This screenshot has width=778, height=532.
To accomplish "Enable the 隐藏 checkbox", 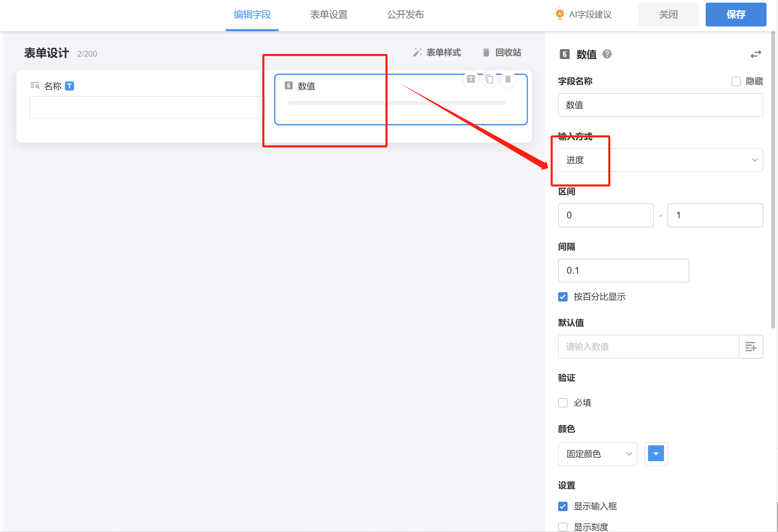I will pos(736,81).
